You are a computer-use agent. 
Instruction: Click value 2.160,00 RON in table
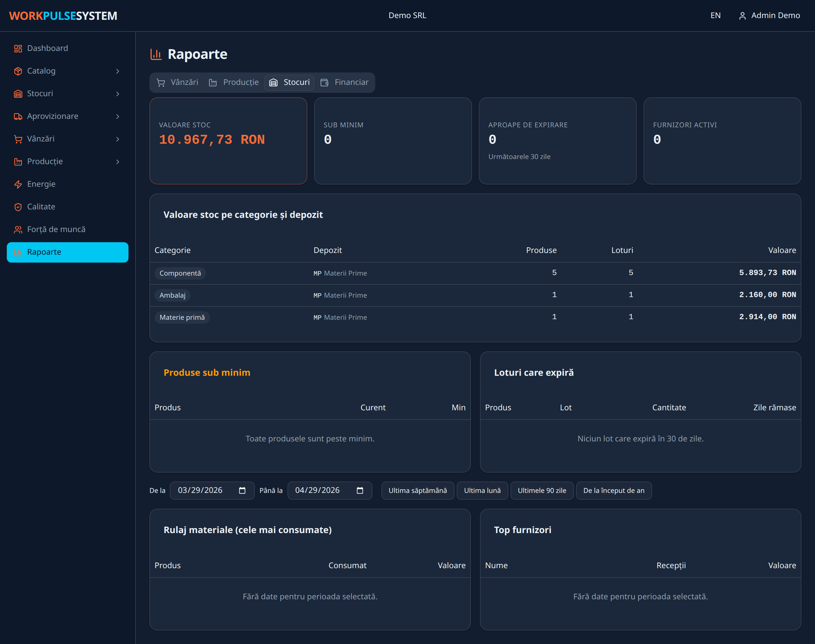[767, 295]
